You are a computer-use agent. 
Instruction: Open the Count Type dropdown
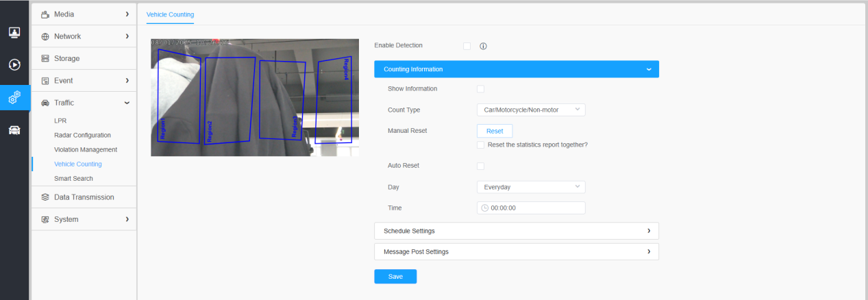point(531,110)
